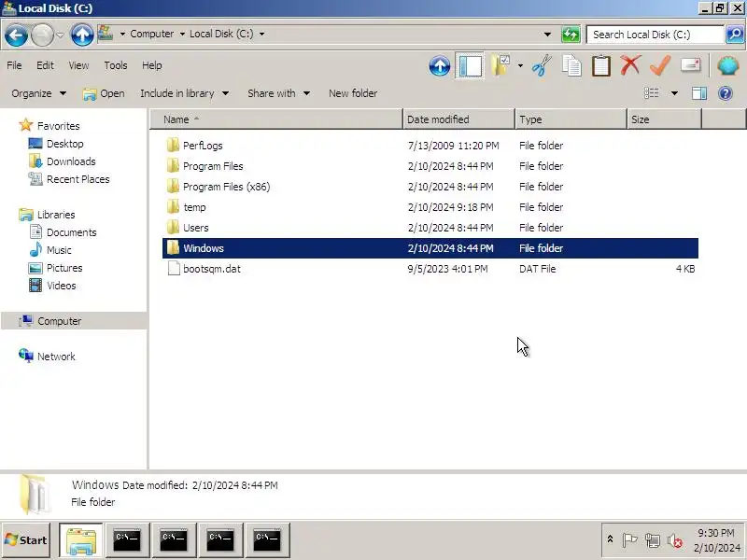Click the New folder button
This screenshot has width=747, height=560.
pos(353,93)
